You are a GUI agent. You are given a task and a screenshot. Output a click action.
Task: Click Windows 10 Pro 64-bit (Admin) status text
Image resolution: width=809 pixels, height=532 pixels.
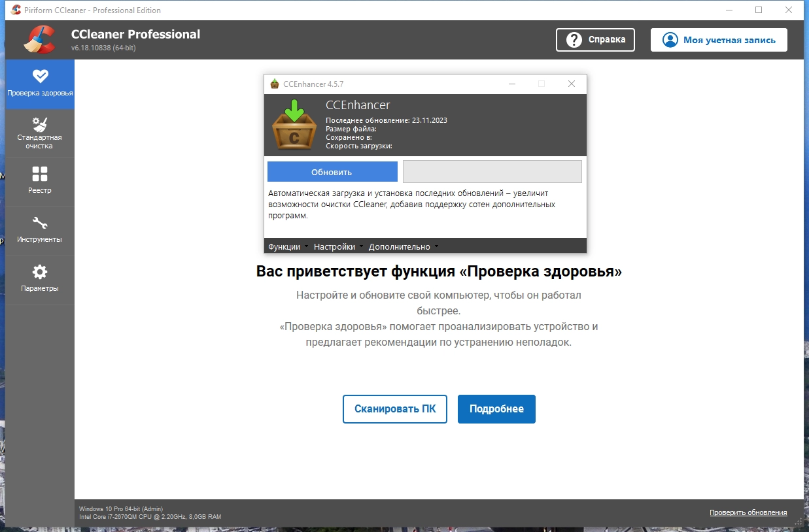121,508
